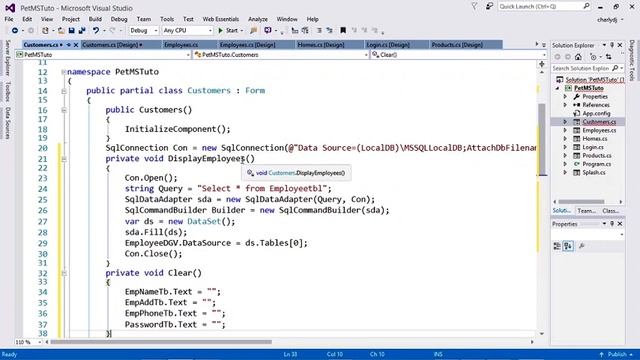Open the Class View panel tab
This screenshot has width=640, height=360.
[x=611, y=211]
